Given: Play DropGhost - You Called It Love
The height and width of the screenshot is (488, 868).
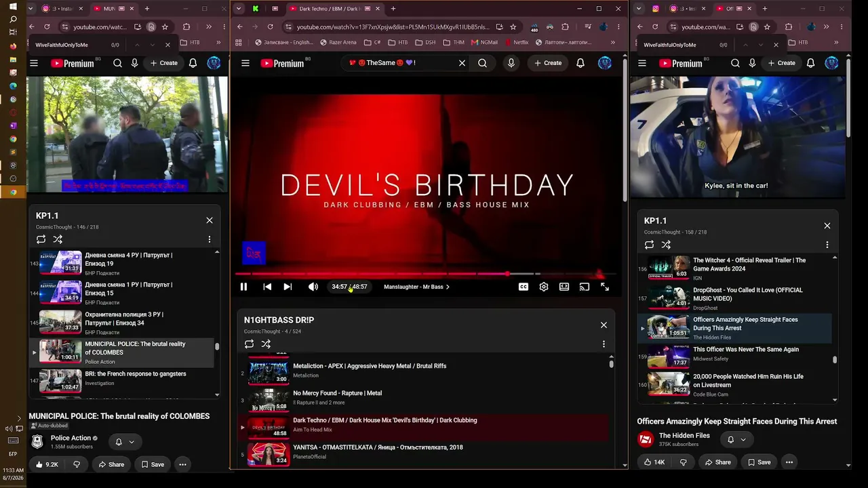Looking at the screenshot, I should pyautogui.click(x=734, y=298).
